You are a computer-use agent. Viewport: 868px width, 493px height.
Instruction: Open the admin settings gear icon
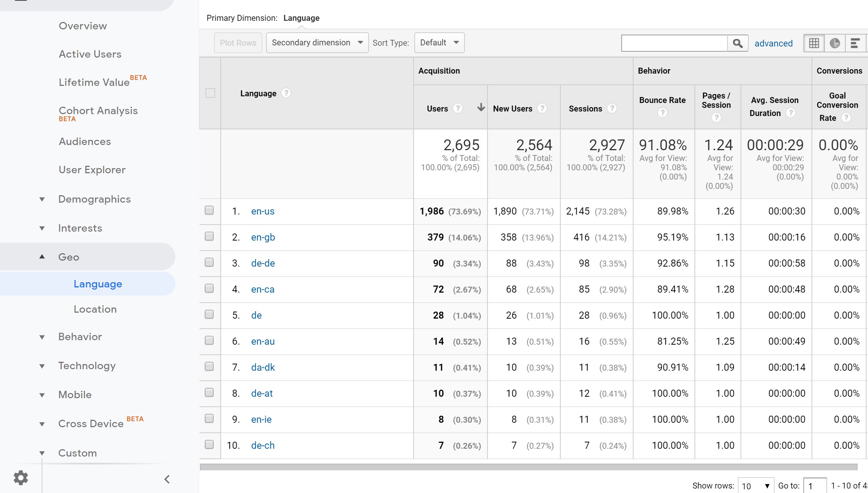[x=21, y=478]
